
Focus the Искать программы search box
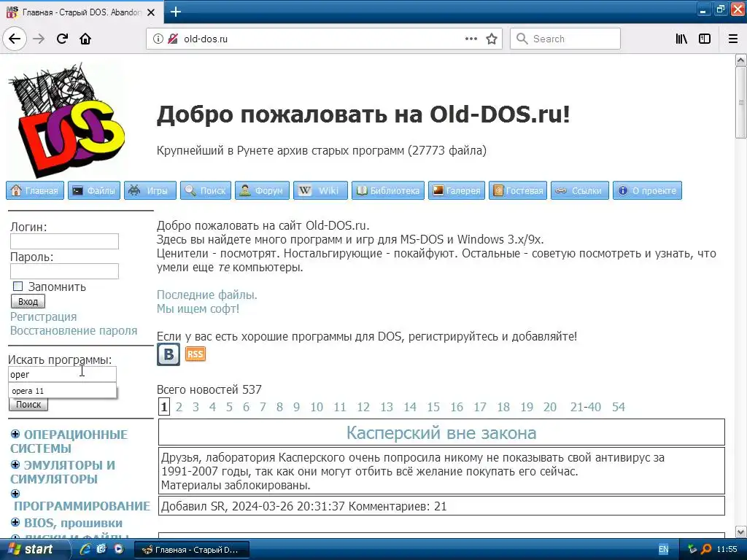pos(62,374)
